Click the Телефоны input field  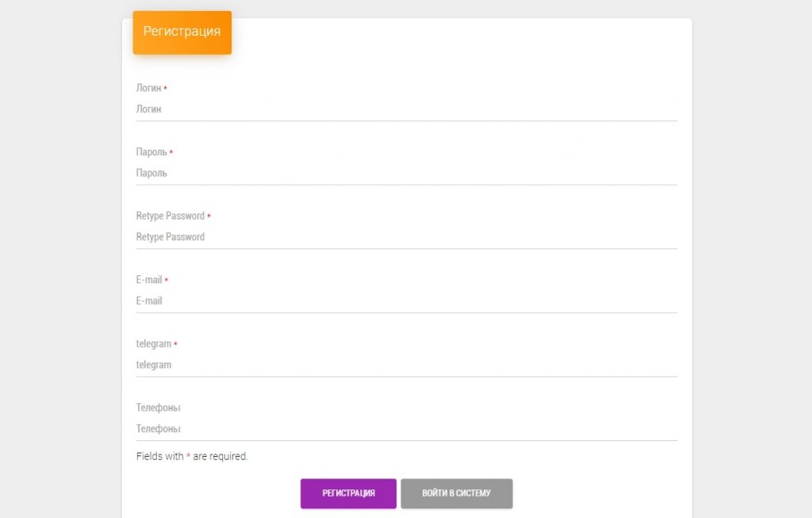click(x=406, y=429)
